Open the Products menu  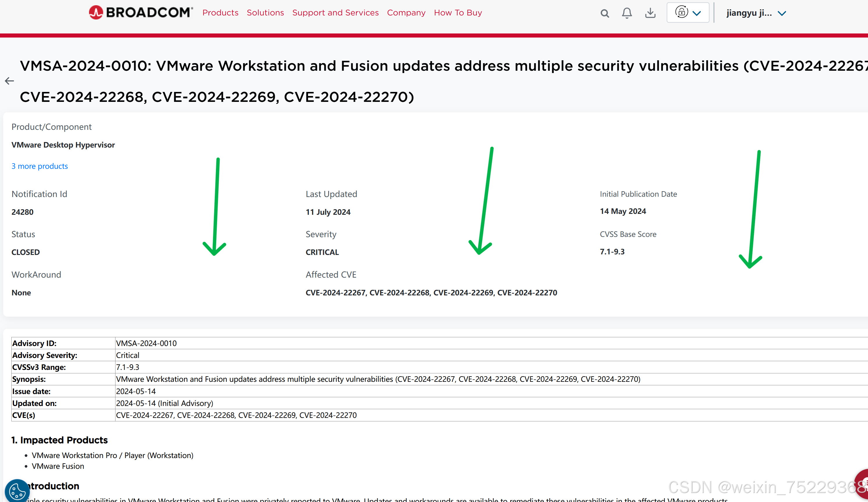tap(220, 13)
